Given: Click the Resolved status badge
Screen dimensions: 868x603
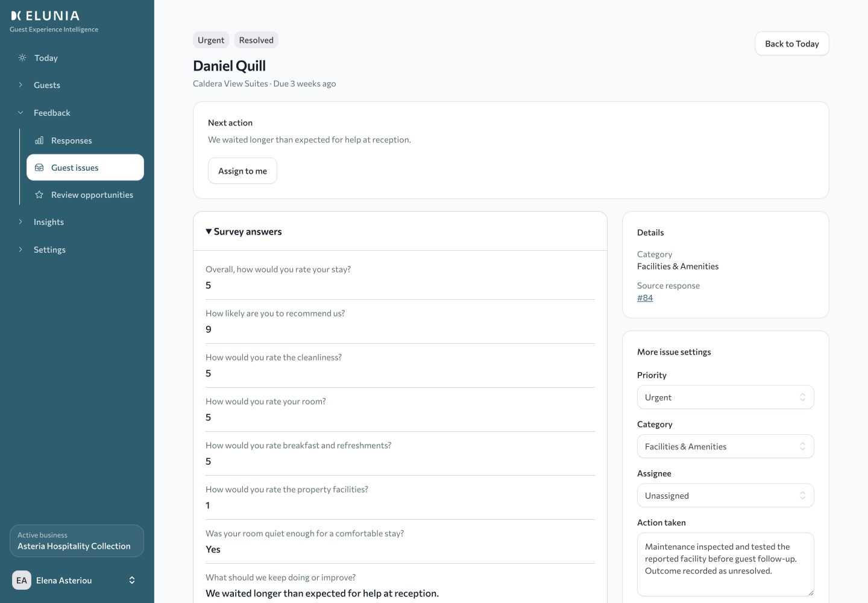Looking at the screenshot, I should pos(256,40).
